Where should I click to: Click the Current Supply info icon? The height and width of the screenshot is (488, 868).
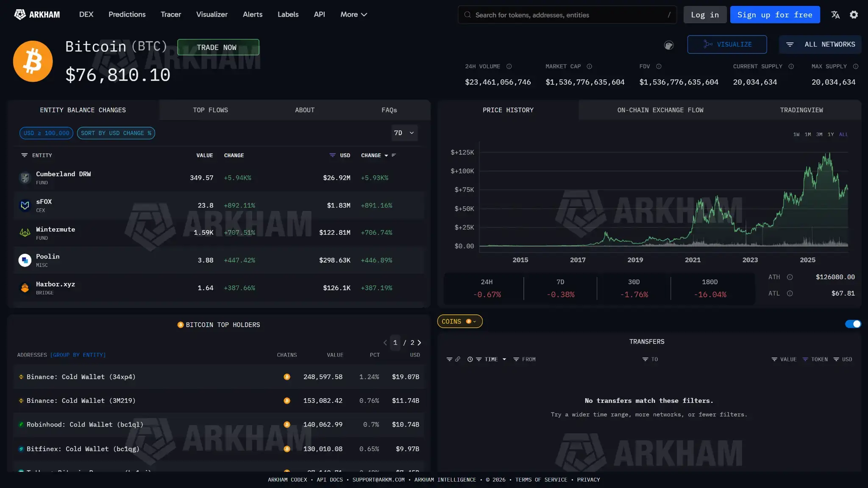pyautogui.click(x=791, y=67)
